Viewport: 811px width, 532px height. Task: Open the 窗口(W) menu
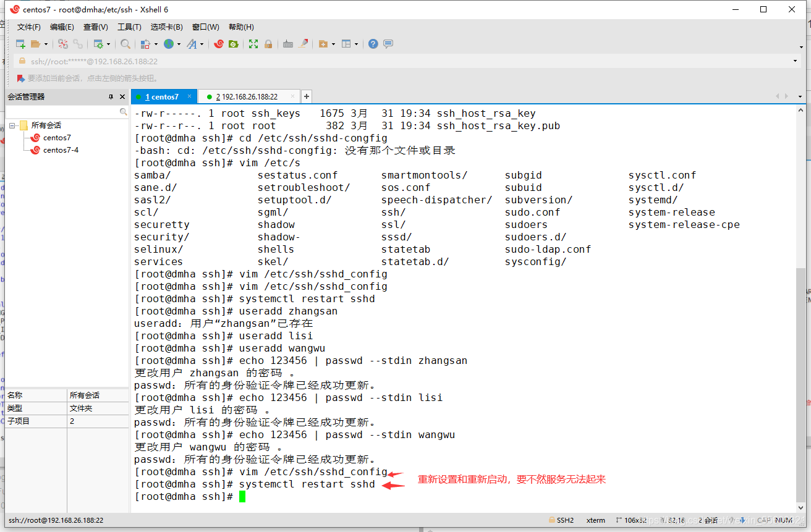pyautogui.click(x=206, y=27)
